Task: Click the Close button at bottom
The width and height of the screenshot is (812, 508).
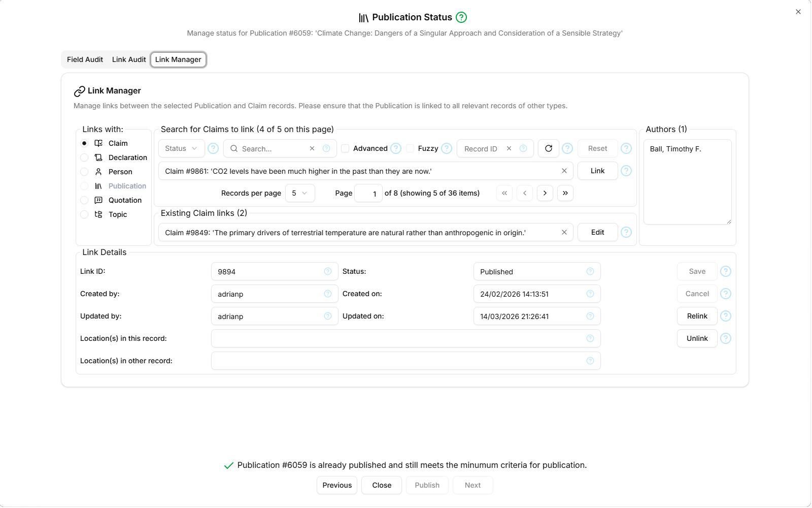Action: coord(382,485)
